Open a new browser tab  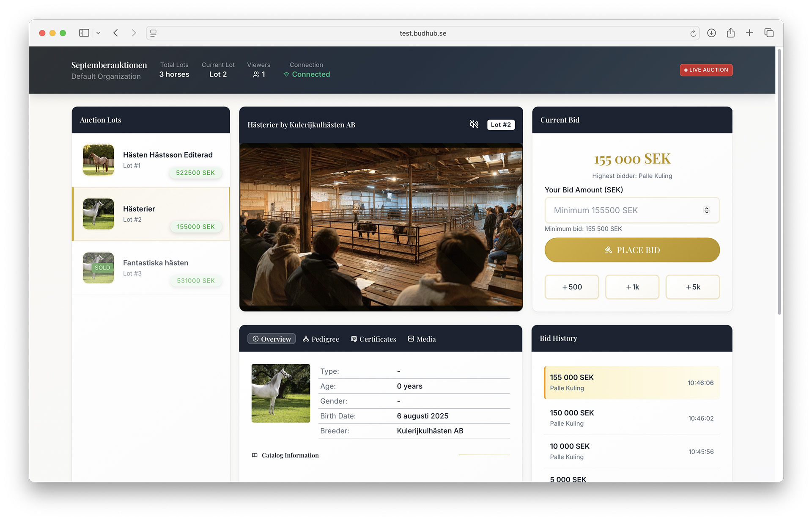pos(749,33)
